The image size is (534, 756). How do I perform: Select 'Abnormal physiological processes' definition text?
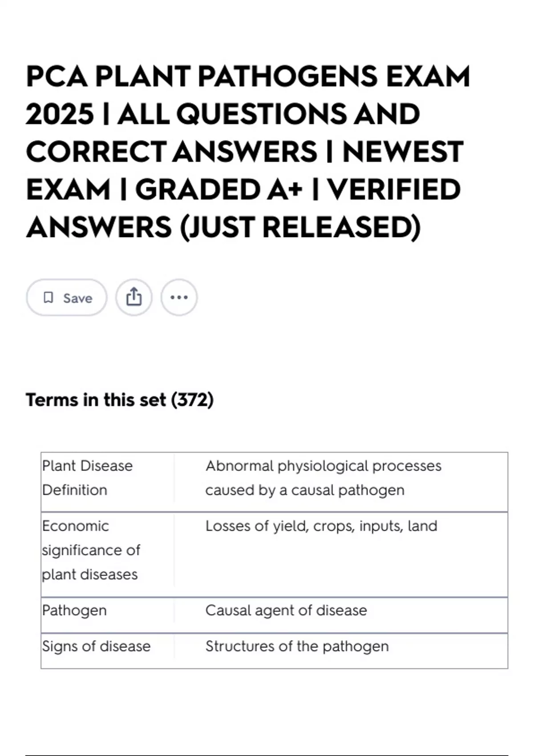[x=324, y=466]
